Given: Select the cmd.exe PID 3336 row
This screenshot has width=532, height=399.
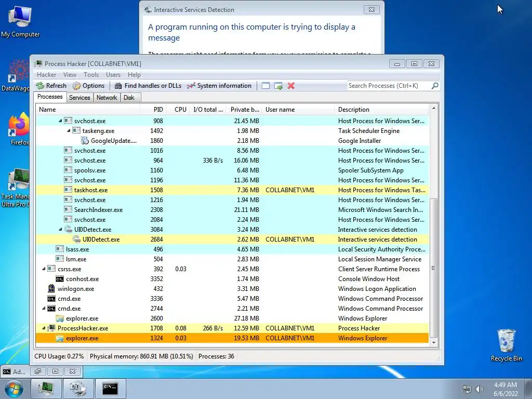Looking at the screenshot, I should click(232, 299).
